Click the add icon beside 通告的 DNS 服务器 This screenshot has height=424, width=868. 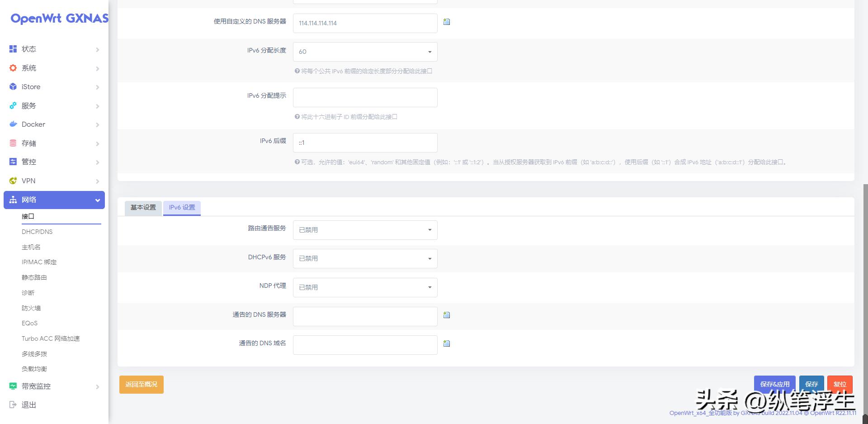[x=446, y=315]
